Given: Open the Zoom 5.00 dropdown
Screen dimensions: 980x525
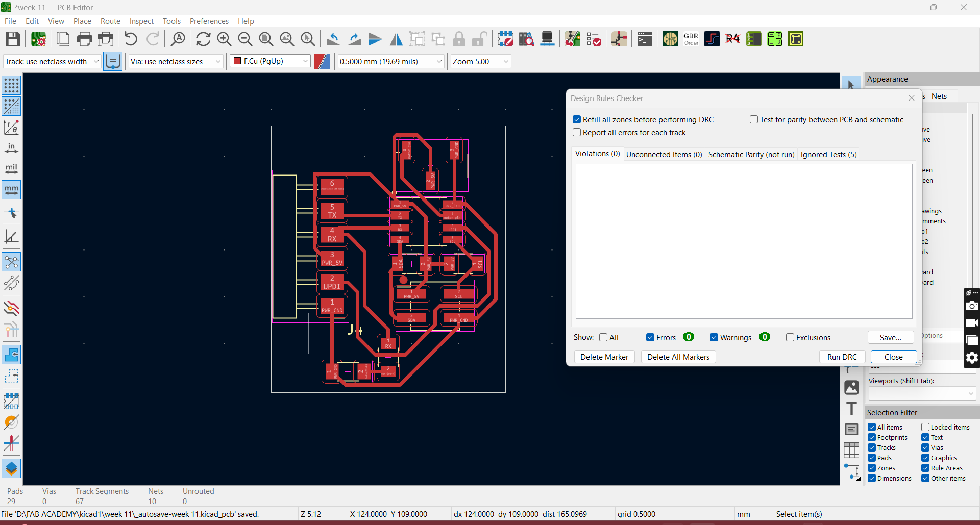Looking at the screenshot, I should [x=505, y=62].
